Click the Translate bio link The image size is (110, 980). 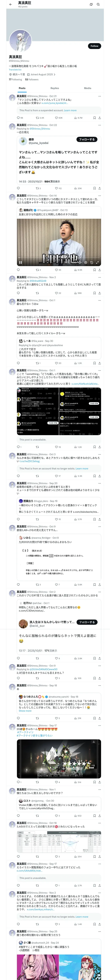15,70
